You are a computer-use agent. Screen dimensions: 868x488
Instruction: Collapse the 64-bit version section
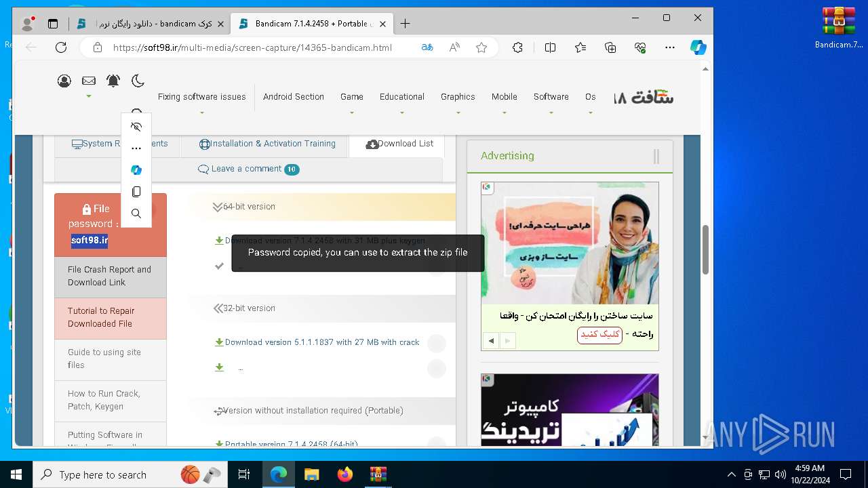321,207
